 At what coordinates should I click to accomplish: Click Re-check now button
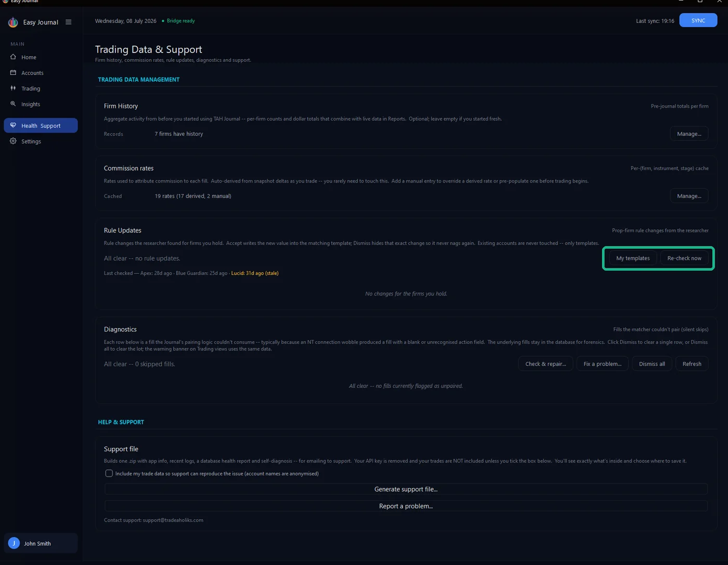[x=684, y=258]
